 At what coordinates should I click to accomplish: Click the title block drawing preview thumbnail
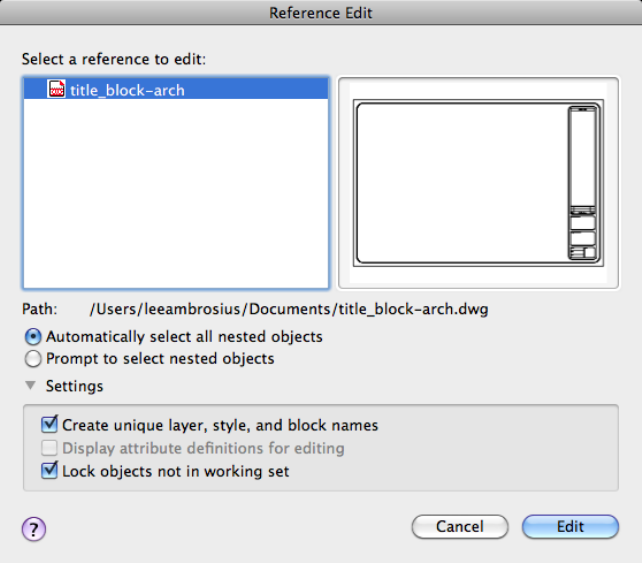click(x=479, y=182)
